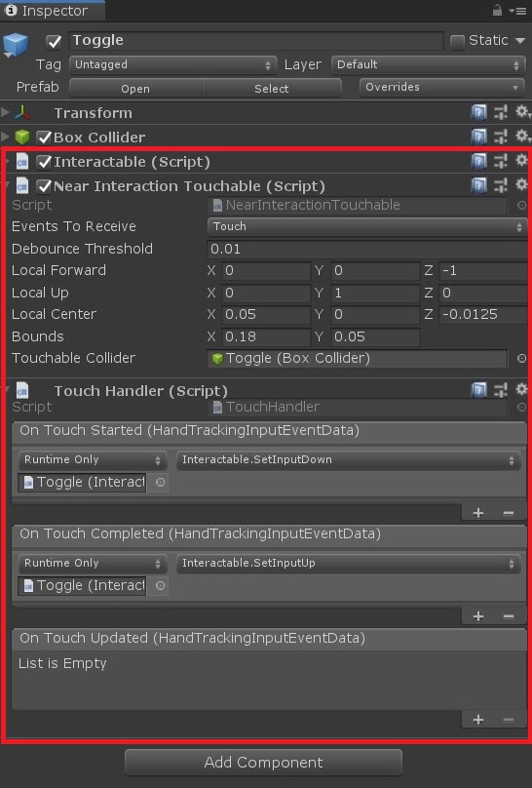Viewport: 532px width, 788px height.
Task: Open object picker for Touchable Collider
Action: (x=521, y=358)
